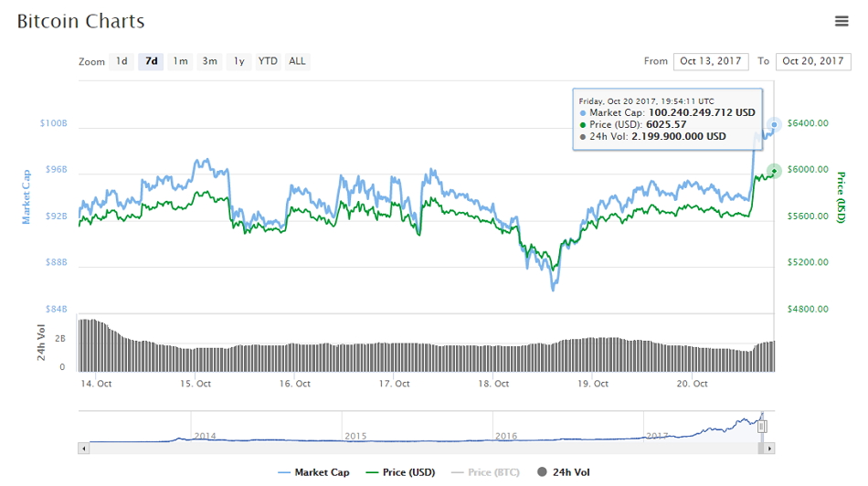Click the 17. Oct date label
Viewport: 868px width, 486px height.
(x=394, y=384)
